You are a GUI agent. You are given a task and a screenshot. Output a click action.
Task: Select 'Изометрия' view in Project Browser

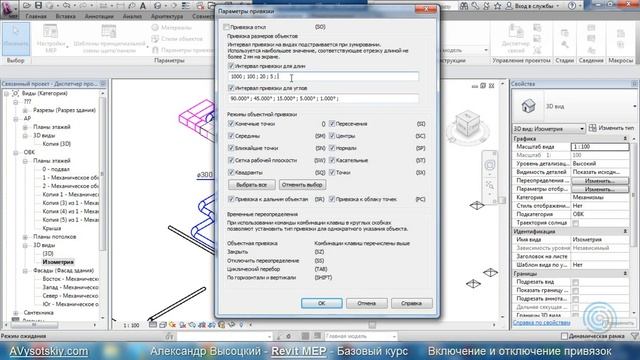tap(58, 262)
